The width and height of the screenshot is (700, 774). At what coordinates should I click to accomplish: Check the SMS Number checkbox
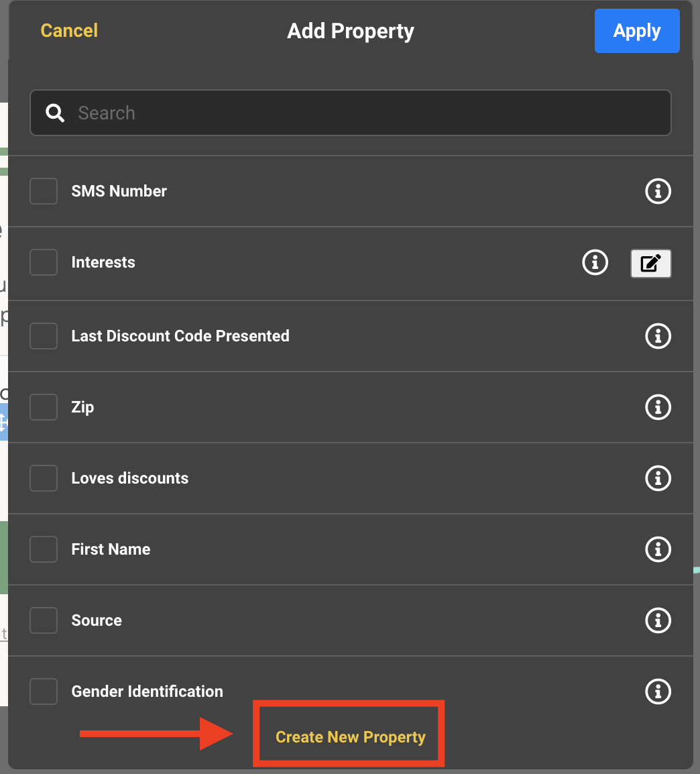tap(44, 191)
